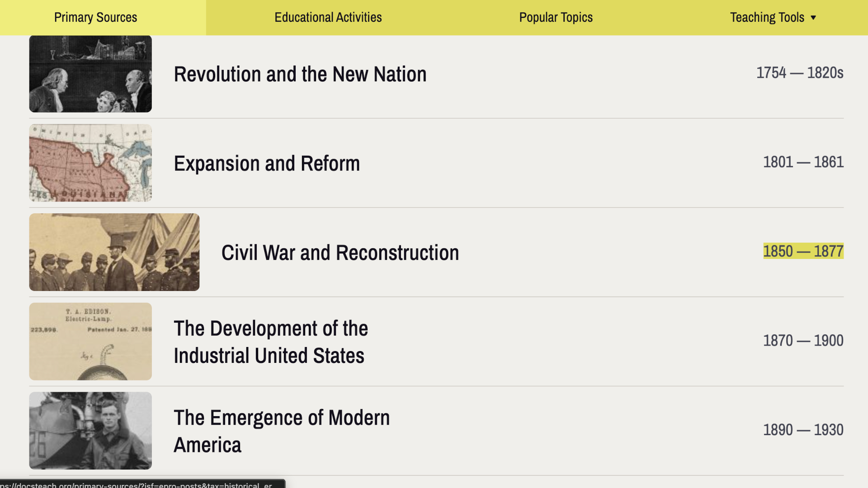Open the Edison Electric-Lamp patent thumbnail
The width and height of the screenshot is (868, 488).
[90, 341]
